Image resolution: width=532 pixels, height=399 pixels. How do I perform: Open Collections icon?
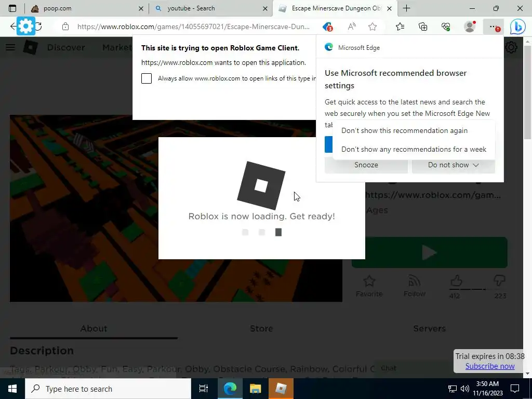click(423, 26)
